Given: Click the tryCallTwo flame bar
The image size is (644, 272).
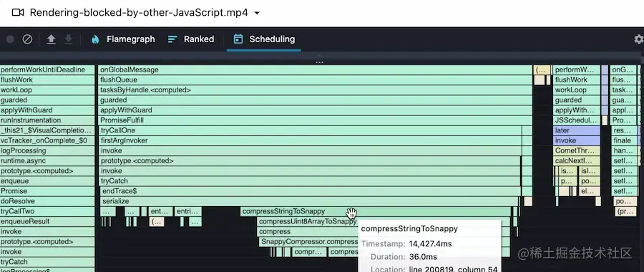Looking at the screenshot, I should 47,211.
